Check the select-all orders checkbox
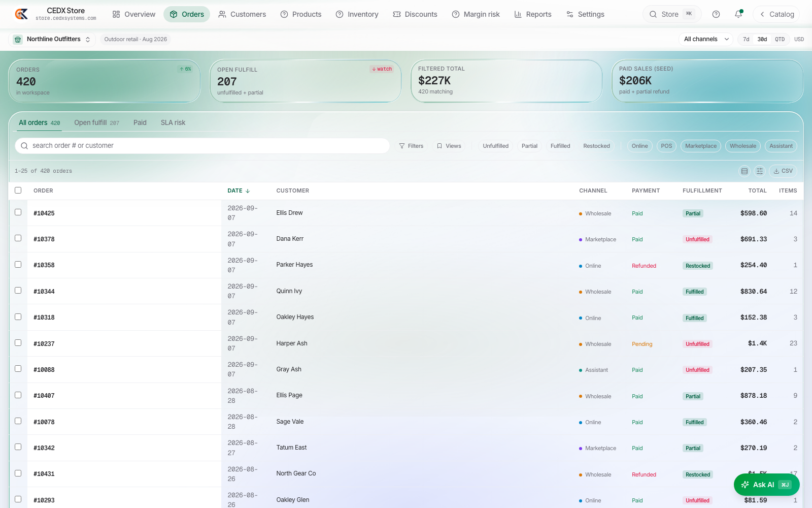The image size is (812, 508). pos(18,190)
